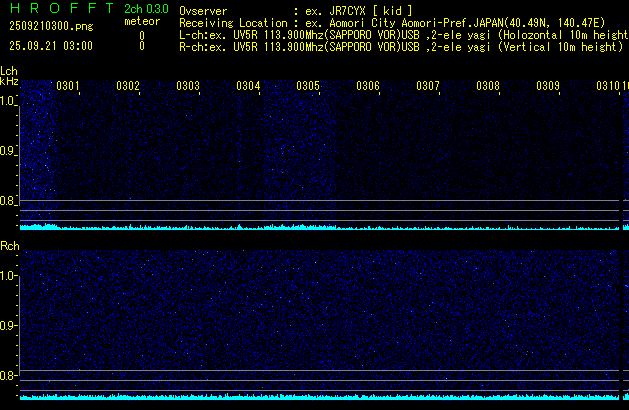Click the 0303 time marker
The width and height of the screenshot is (629, 410).
188,86
